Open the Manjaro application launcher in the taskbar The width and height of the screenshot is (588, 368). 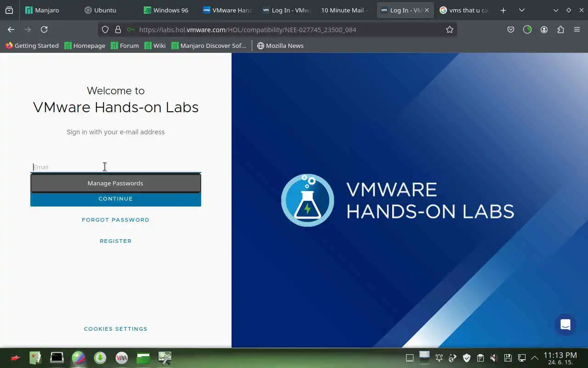pos(16,358)
